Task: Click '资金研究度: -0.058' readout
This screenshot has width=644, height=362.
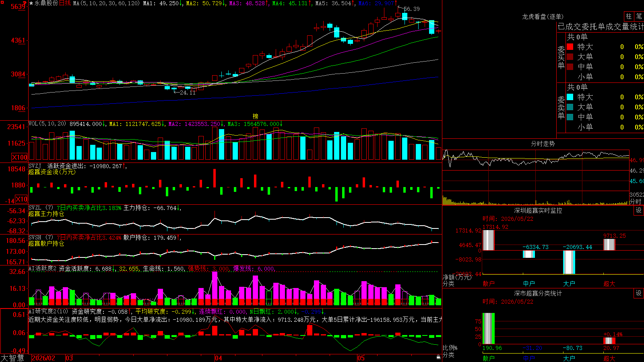Action: [100, 311]
